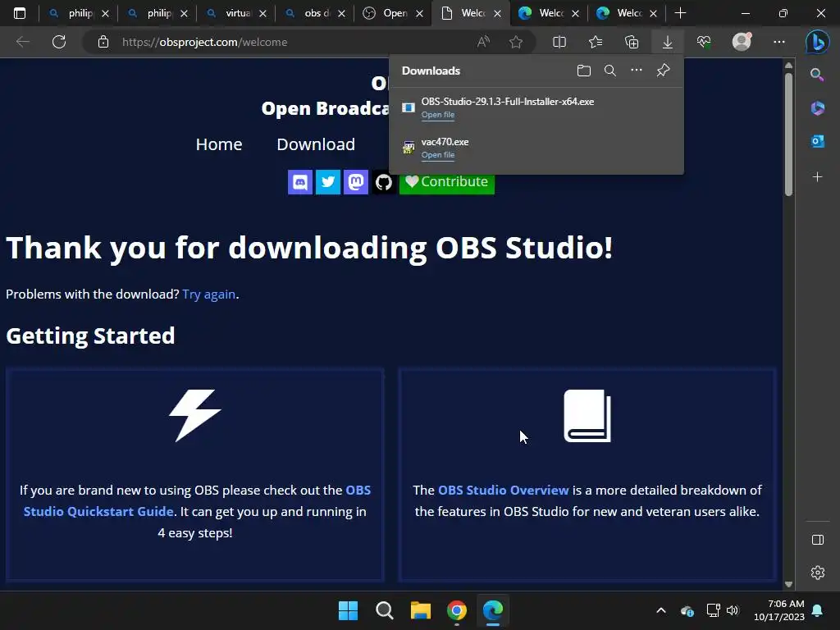840x630 pixels.
Task: Open more options in Downloads panel
Action: point(636,71)
